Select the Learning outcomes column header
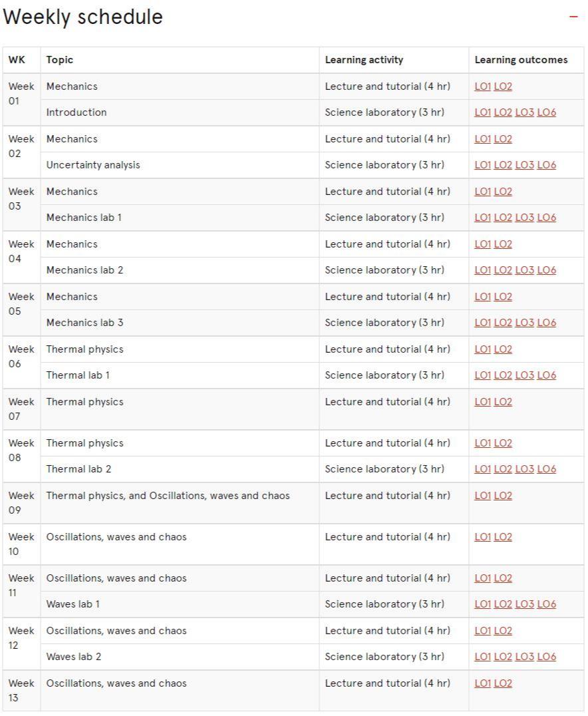 tap(521, 60)
